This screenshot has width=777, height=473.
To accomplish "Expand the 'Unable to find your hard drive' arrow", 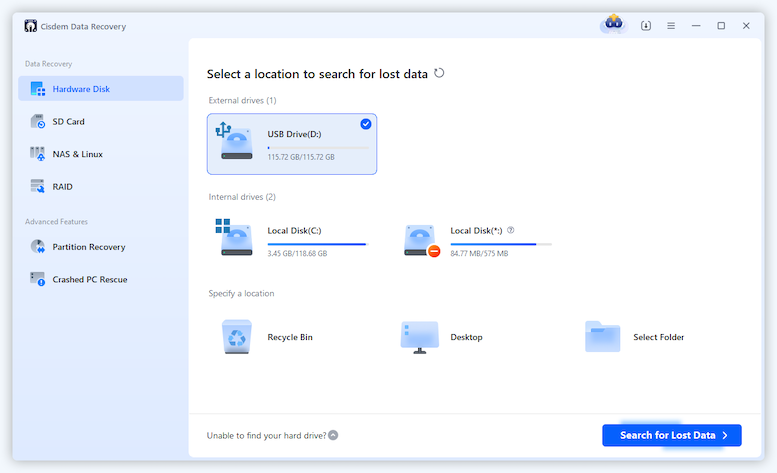I will tap(333, 435).
